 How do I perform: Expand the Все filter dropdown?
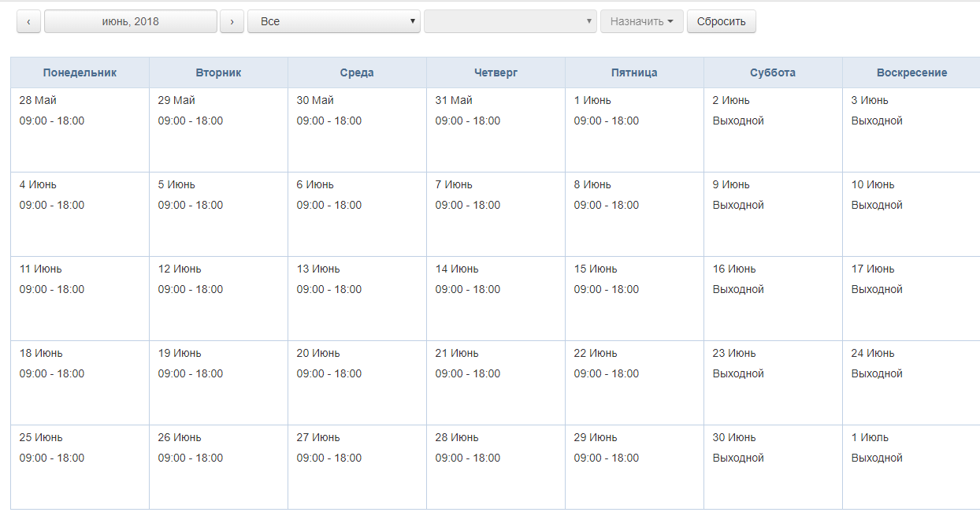334,21
